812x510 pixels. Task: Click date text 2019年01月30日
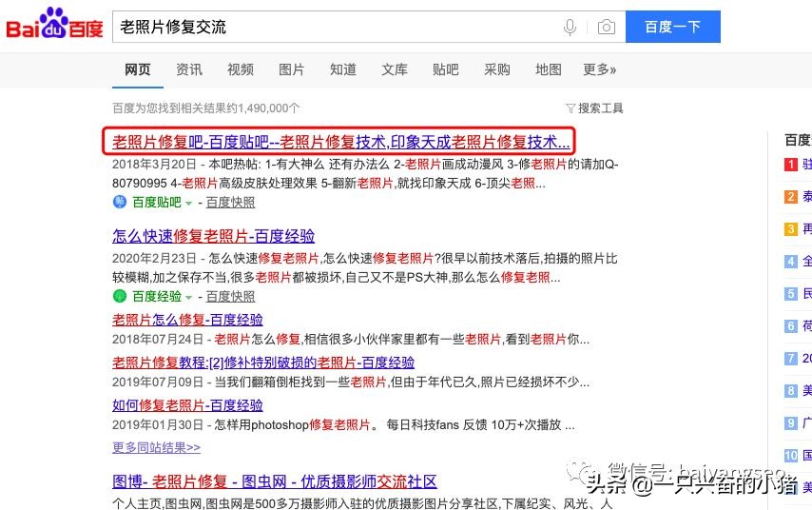pos(158,425)
